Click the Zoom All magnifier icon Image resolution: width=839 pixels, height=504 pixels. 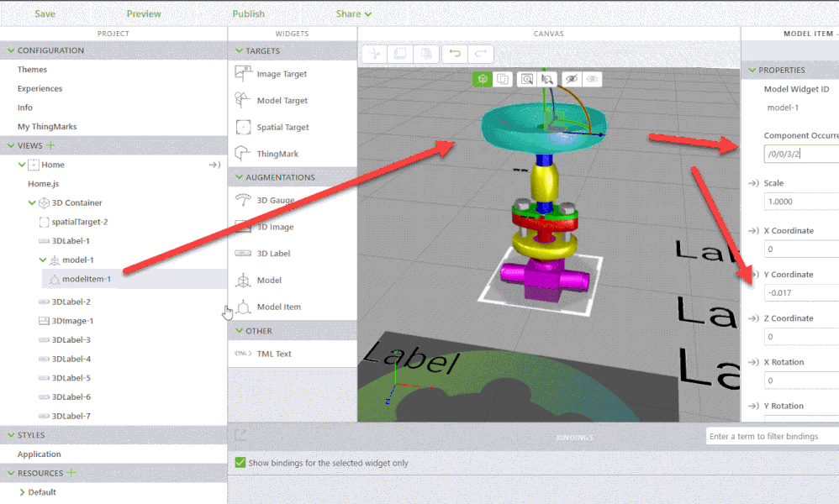[527, 79]
